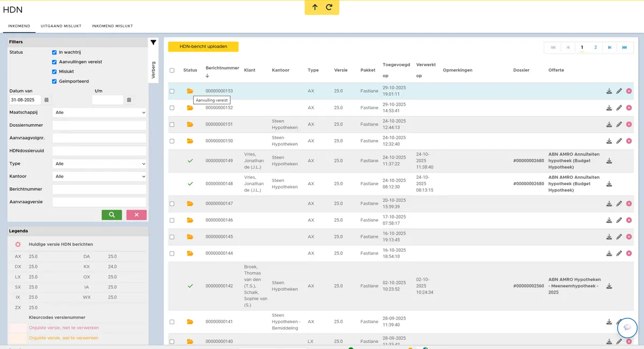Switch to the Inkomend tab
Image resolution: width=644 pixels, height=349 pixels.
[19, 26]
